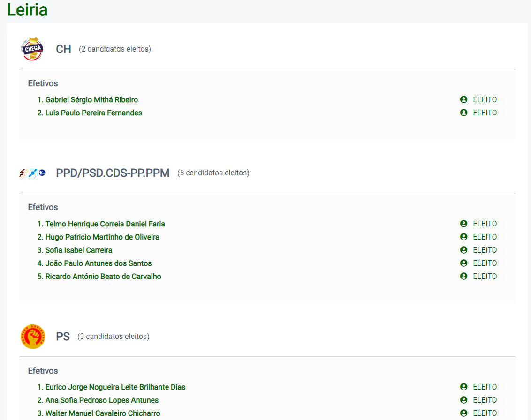
Task: Click elected person icon for Eurico Jorge Nogueira
Action: (463, 387)
